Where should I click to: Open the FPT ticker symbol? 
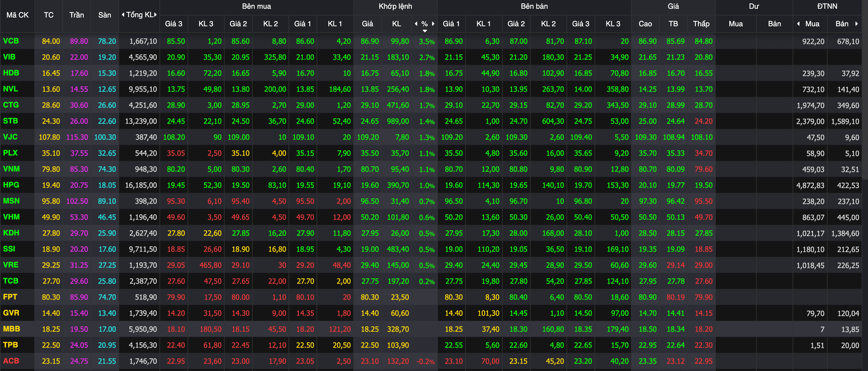[x=10, y=297]
